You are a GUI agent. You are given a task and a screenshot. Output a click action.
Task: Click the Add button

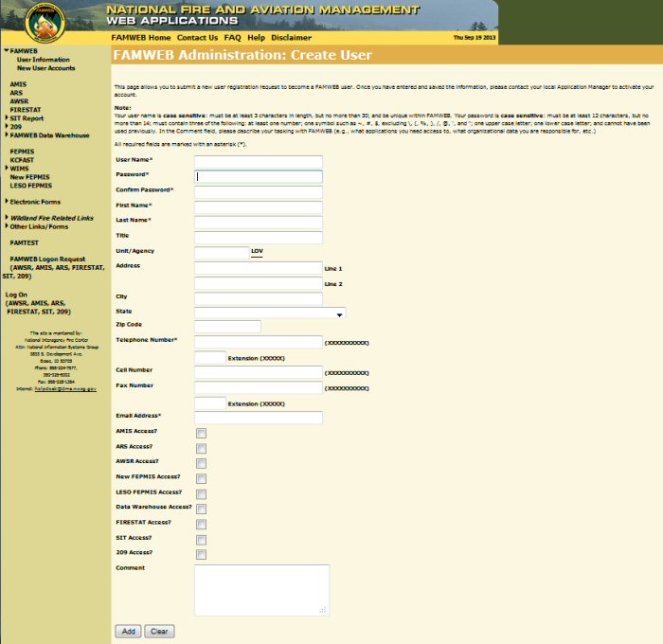coord(128,632)
